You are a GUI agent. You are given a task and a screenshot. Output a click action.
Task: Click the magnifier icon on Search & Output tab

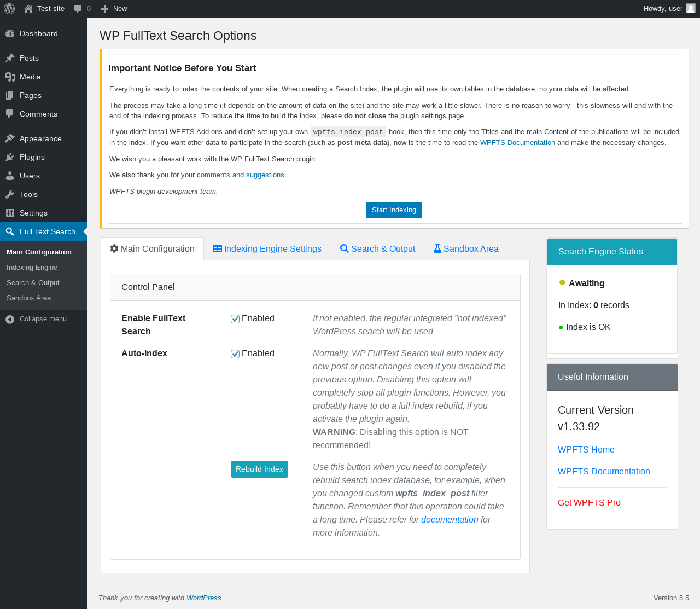[x=345, y=248]
